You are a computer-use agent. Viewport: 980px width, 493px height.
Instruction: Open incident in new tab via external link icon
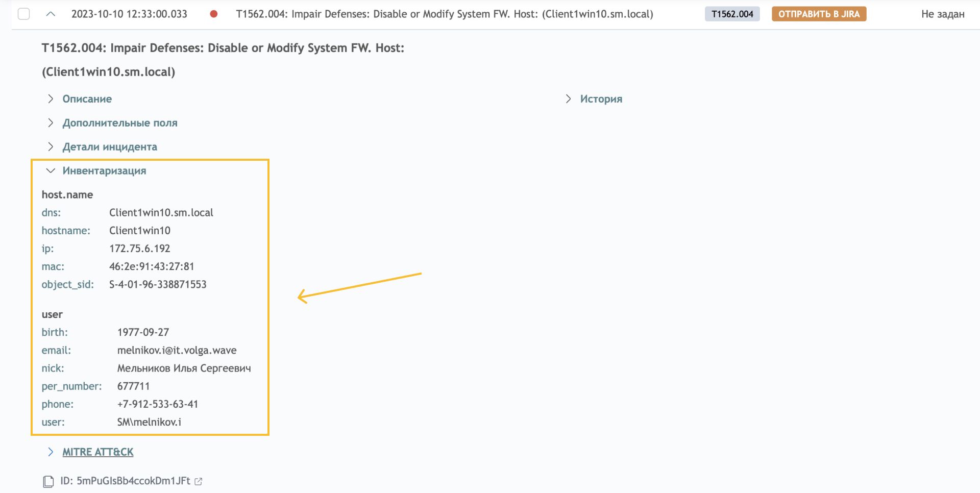point(199,481)
